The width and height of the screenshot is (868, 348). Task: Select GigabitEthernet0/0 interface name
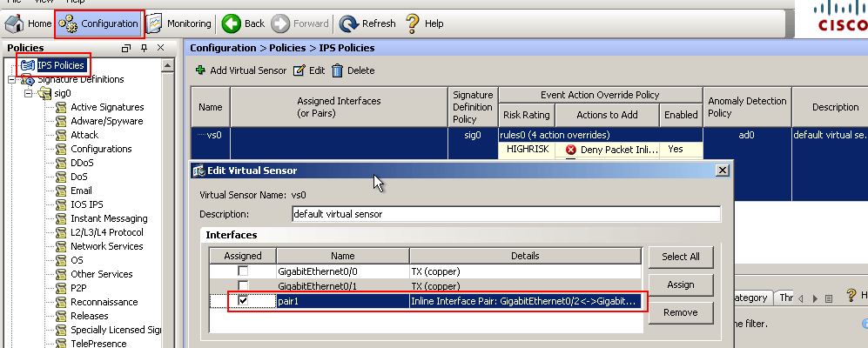[x=319, y=272]
